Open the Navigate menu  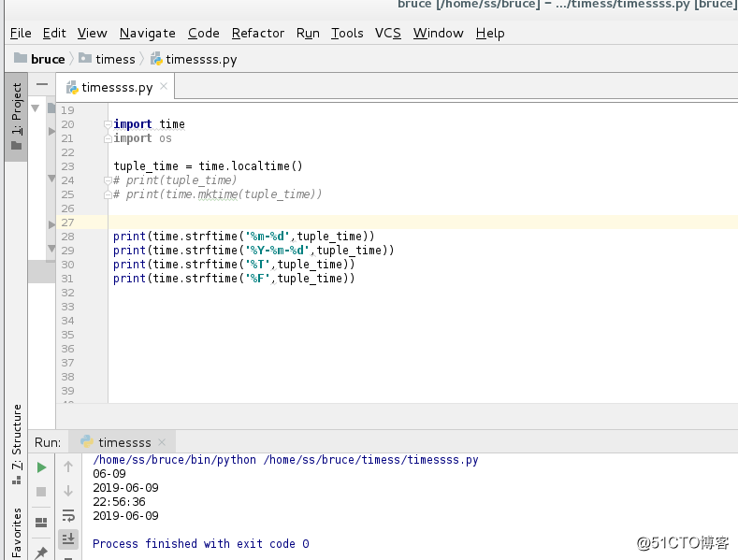[x=147, y=33]
